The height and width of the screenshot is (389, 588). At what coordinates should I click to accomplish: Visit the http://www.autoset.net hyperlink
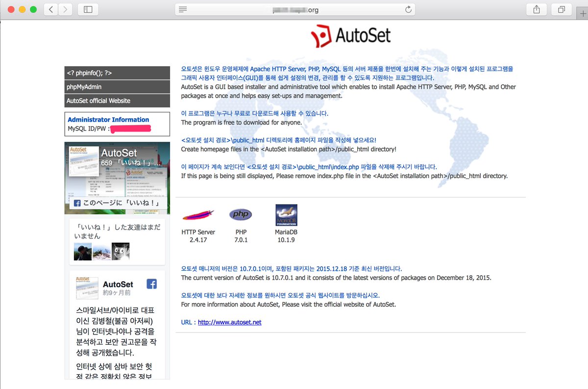coord(229,322)
